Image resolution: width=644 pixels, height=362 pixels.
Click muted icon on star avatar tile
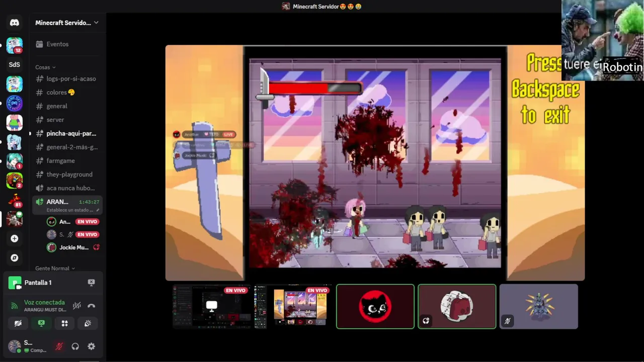coord(508,321)
